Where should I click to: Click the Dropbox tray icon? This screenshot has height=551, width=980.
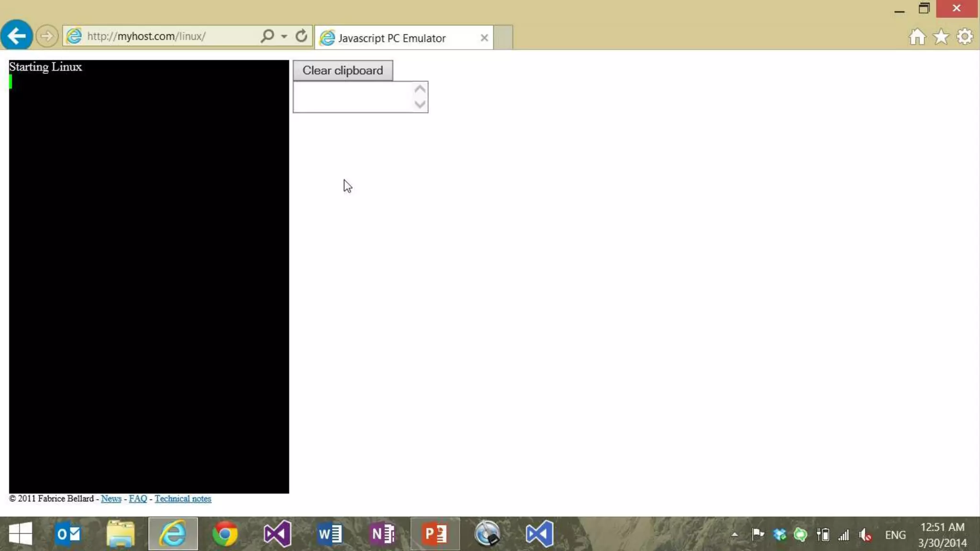pos(780,534)
